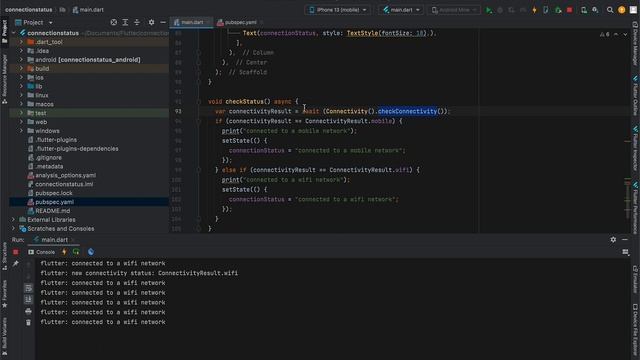Collapse the connectionstatus root node
The height and width of the screenshot is (360, 640).
click(13, 33)
